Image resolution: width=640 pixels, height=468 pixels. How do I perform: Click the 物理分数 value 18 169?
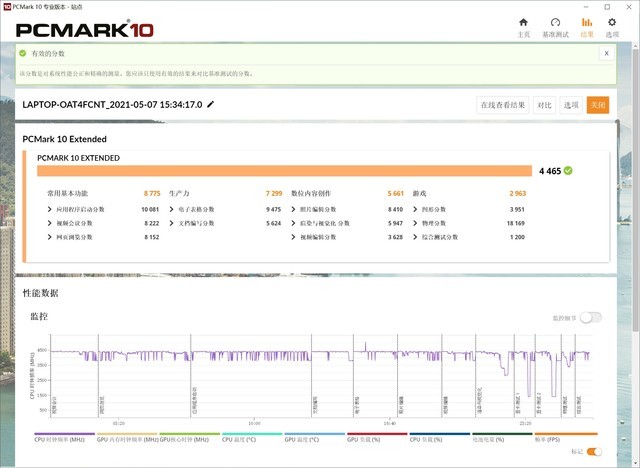pos(516,223)
